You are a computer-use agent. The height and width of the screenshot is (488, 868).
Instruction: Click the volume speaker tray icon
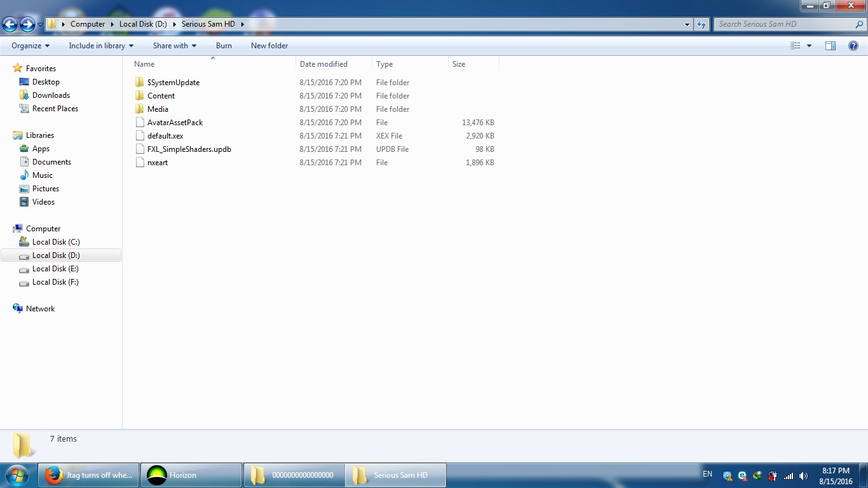803,476
